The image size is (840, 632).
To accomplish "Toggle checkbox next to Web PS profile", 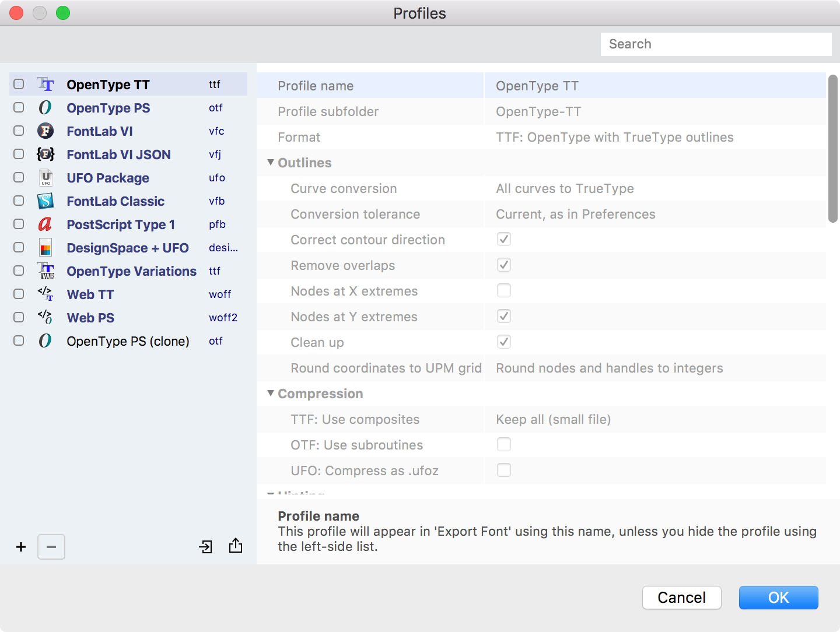I will pyautogui.click(x=19, y=317).
